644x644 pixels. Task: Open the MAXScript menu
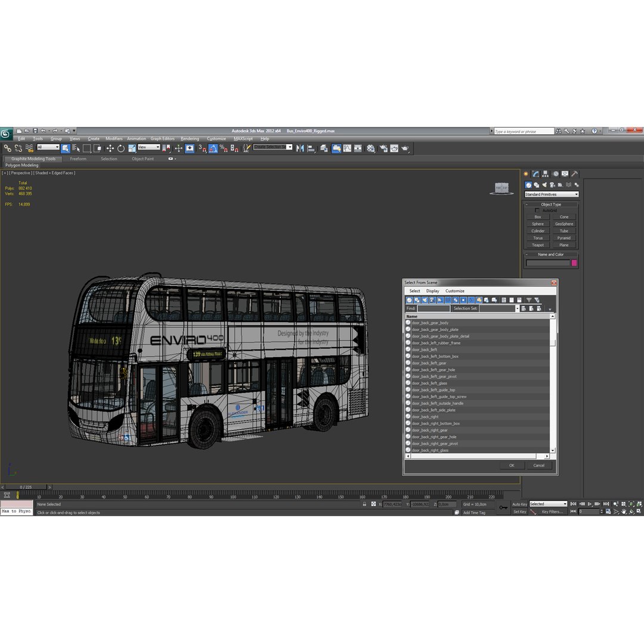coord(243,139)
